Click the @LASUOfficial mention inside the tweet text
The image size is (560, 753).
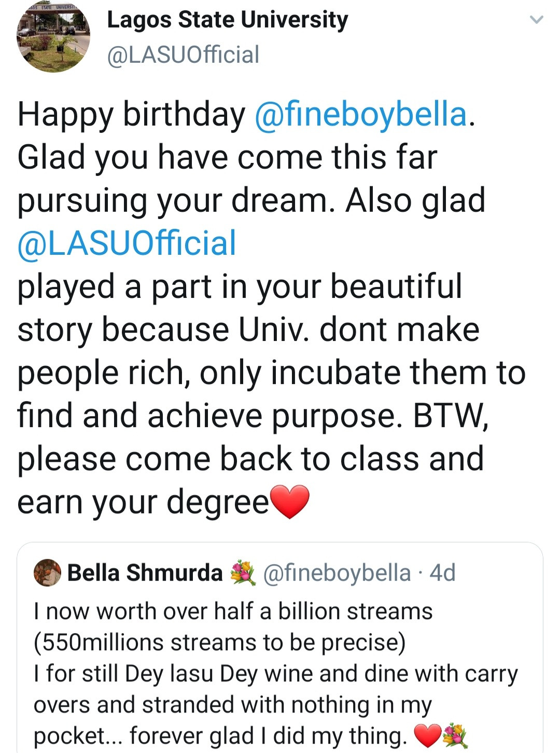[x=127, y=243]
